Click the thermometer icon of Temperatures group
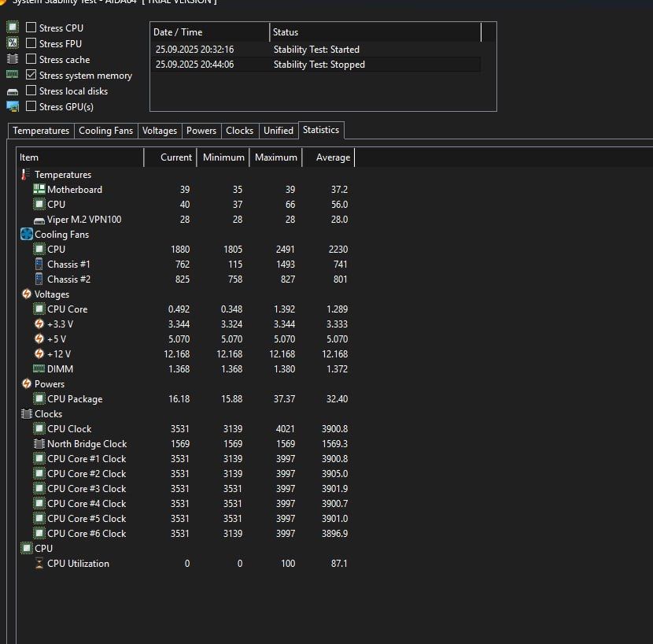 tap(25, 174)
